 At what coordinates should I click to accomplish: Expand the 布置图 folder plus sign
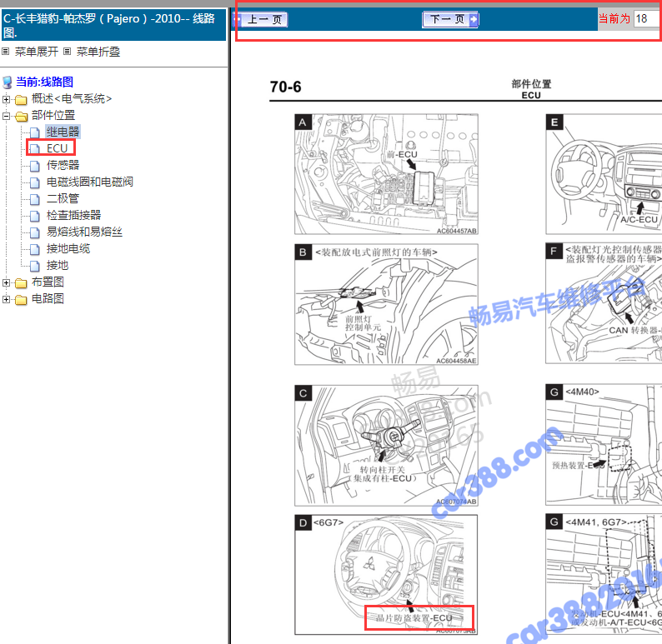(x=6, y=282)
